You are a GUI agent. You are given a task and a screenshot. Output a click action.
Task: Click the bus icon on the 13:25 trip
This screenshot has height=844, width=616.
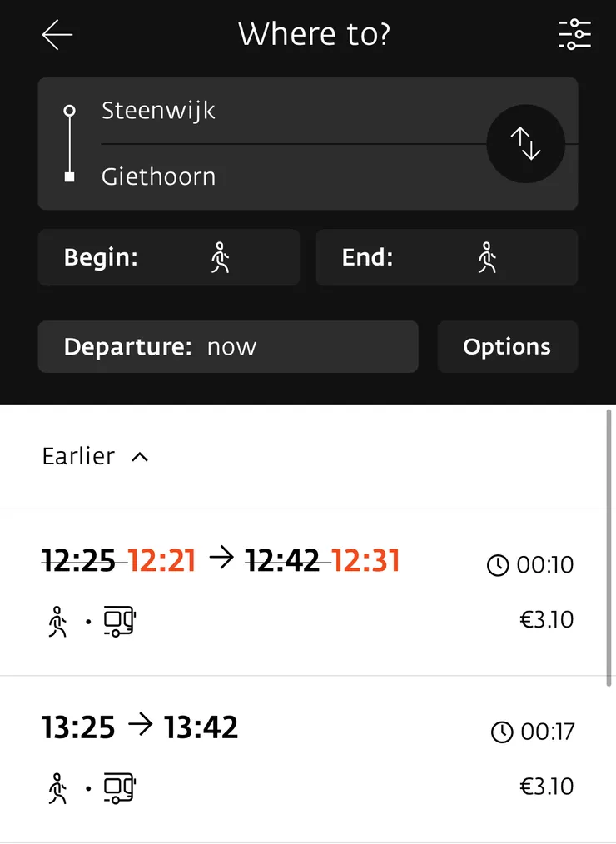[119, 787]
